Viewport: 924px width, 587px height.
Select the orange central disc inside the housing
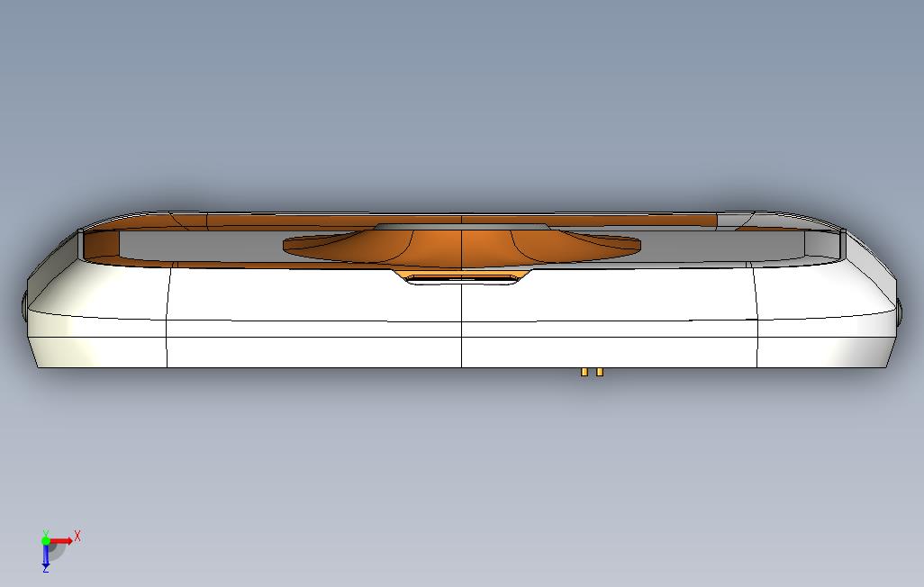(x=461, y=248)
